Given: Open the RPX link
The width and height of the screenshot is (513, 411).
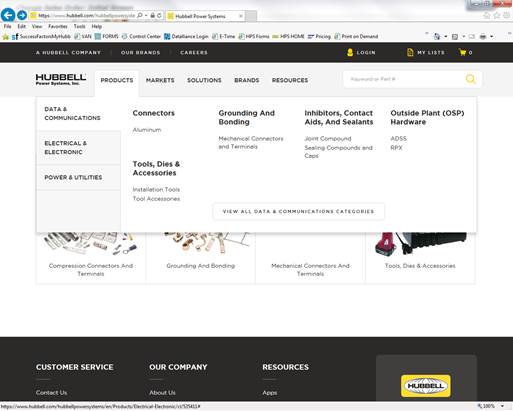Looking at the screenshot, I should click(x=396, y=148).
